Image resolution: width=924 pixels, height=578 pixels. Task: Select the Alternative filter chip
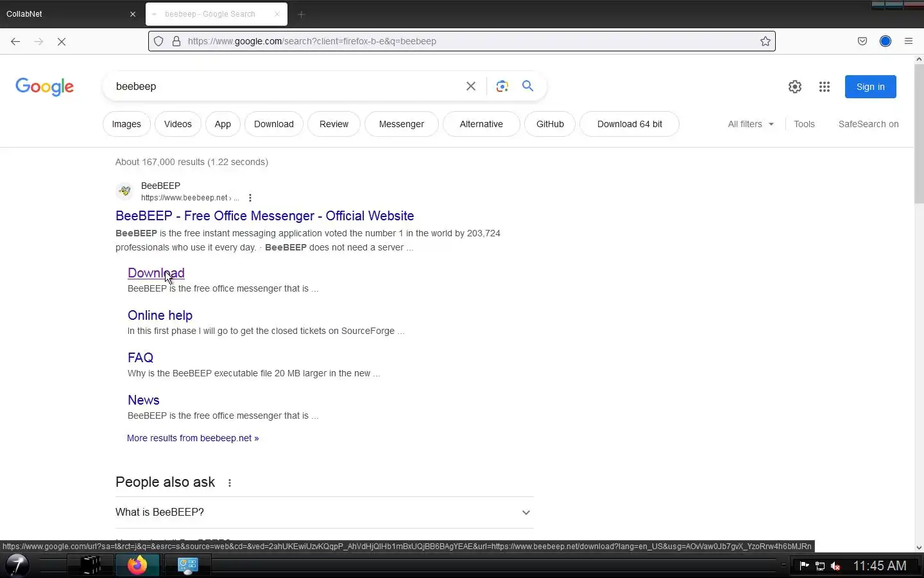pos(481,124)
